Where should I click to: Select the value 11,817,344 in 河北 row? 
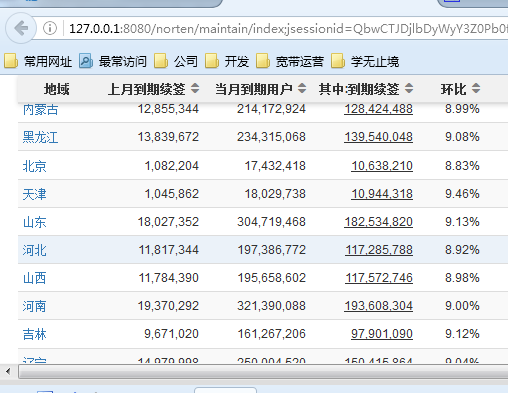click(x=169, y=250)
